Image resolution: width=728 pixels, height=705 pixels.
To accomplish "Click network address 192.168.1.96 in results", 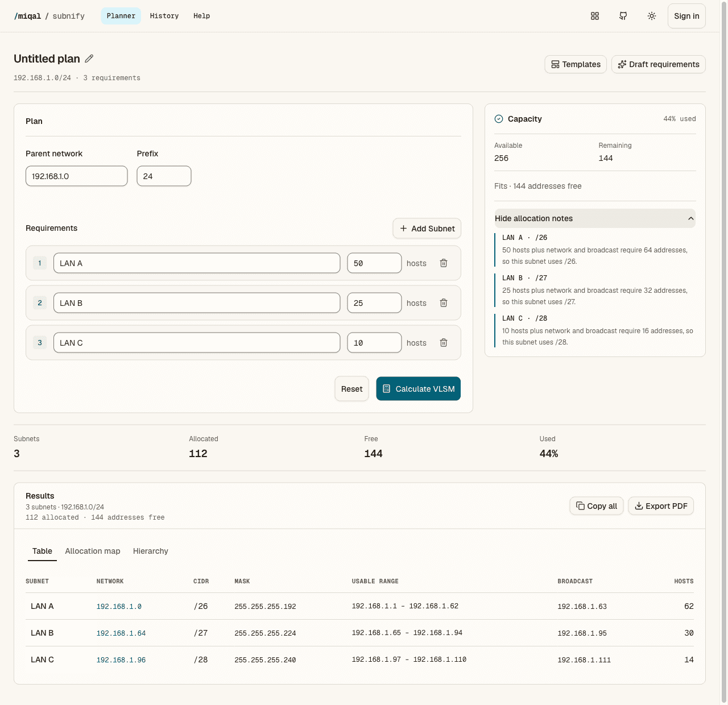I will [121, 660].
